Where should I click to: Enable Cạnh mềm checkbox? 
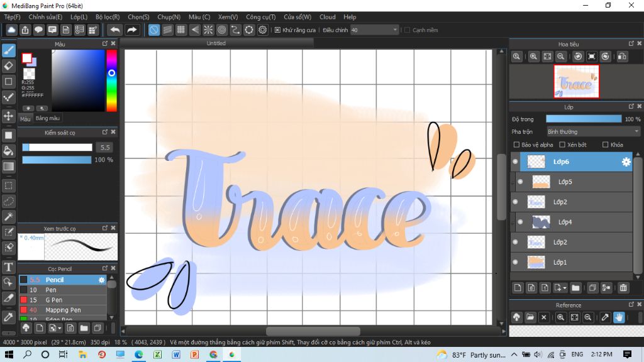tap(408, 30)
